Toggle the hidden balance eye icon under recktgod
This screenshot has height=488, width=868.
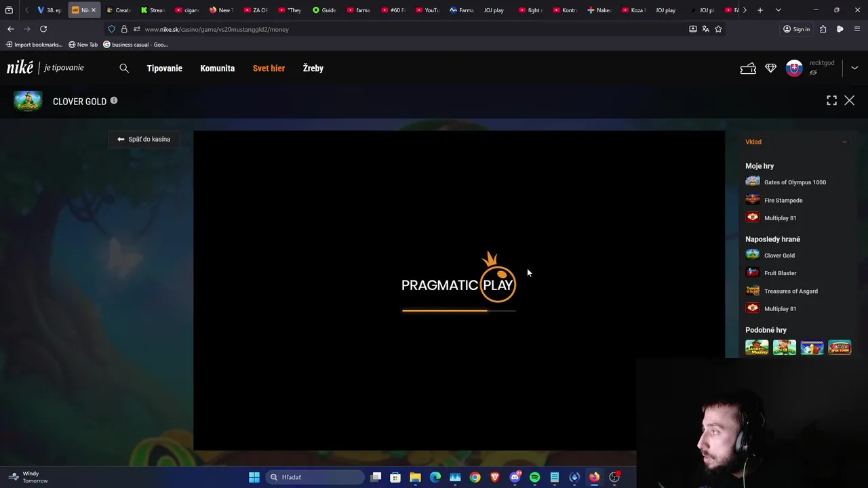click(x=813, y=73)
